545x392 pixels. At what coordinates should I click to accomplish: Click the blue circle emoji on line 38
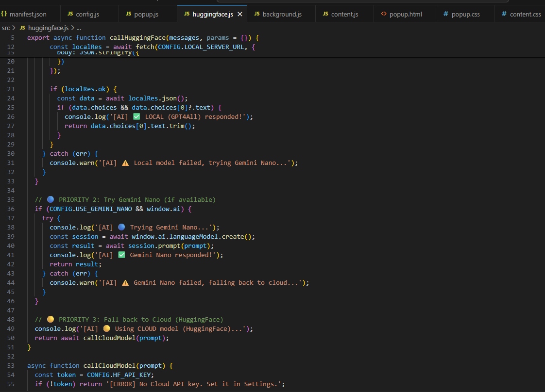pos(121,228)
